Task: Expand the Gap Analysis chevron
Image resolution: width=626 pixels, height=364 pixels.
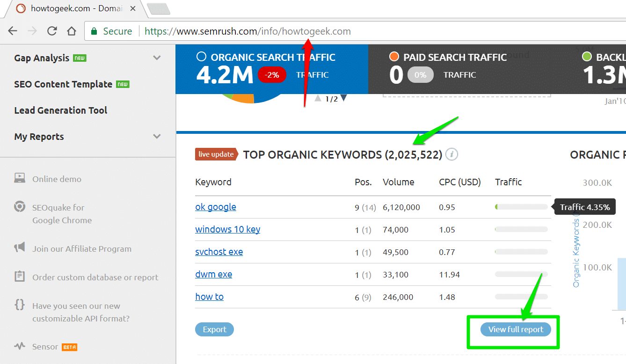Action: (157, 58)
